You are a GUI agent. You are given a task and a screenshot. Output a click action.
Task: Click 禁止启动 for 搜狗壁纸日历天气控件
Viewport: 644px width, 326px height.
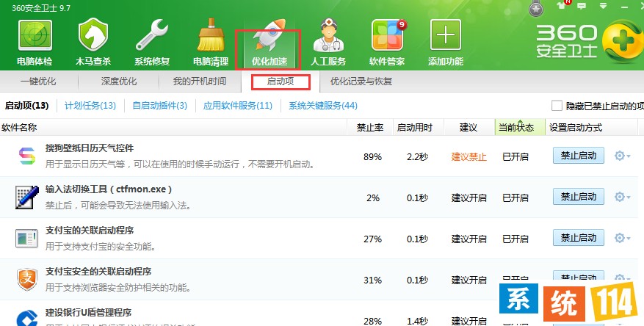[x=578, y=156]
